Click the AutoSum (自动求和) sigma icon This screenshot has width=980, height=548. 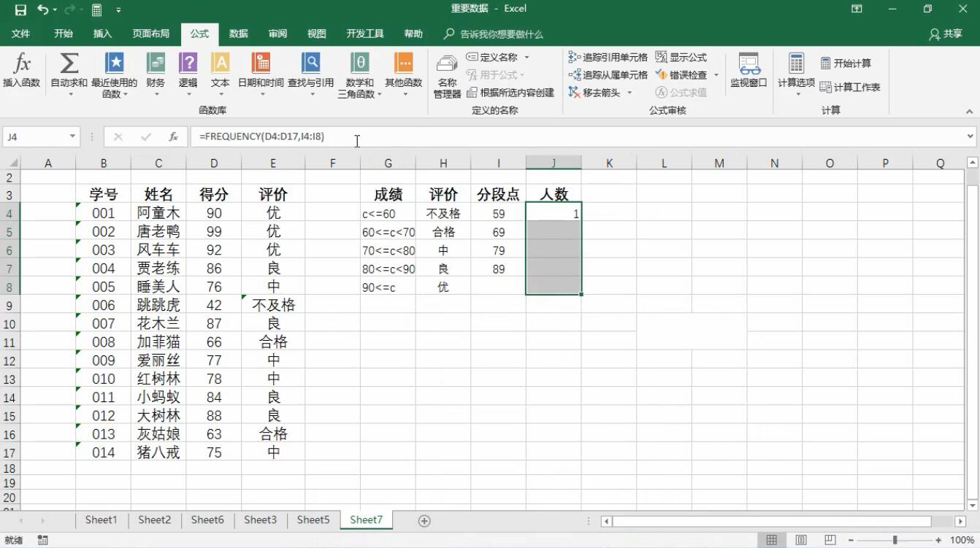tap(69, 63)
